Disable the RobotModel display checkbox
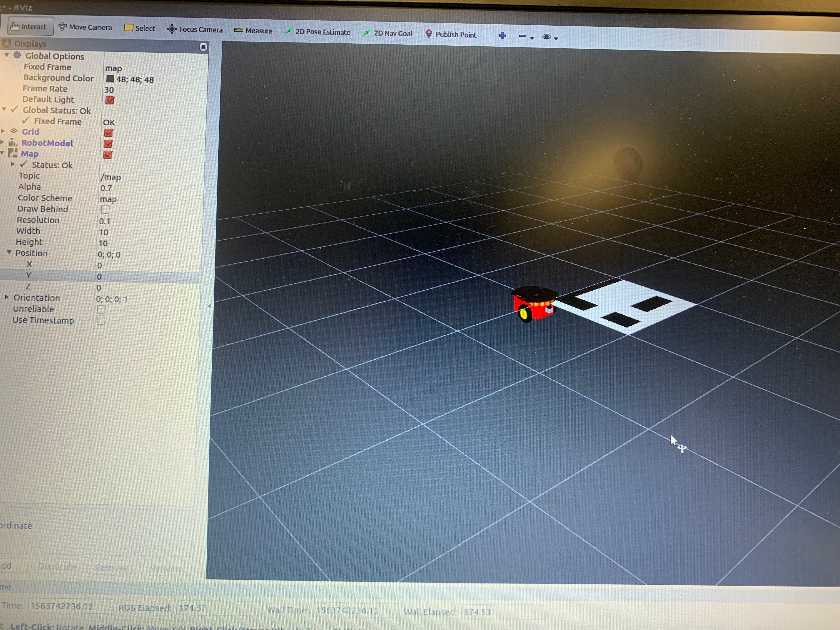The height and width of the screenshot is (630, 840). (108, 144)
